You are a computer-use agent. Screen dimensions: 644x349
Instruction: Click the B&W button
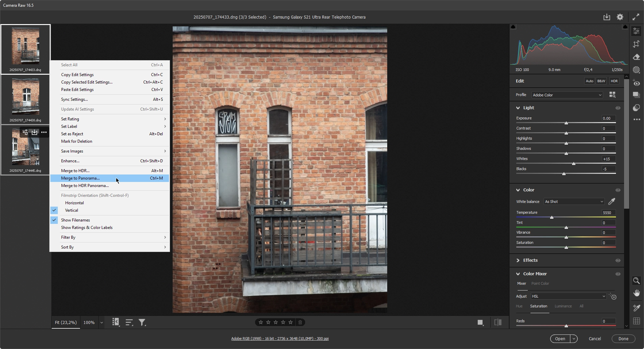click(x=601, y=81)
